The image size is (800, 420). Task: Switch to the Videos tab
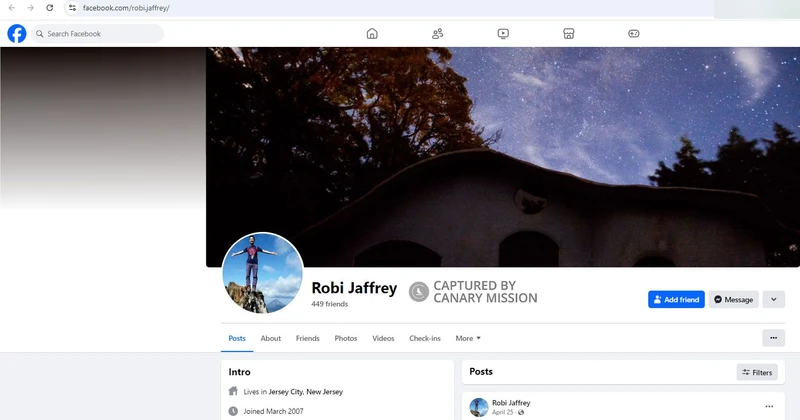point(383,338)
